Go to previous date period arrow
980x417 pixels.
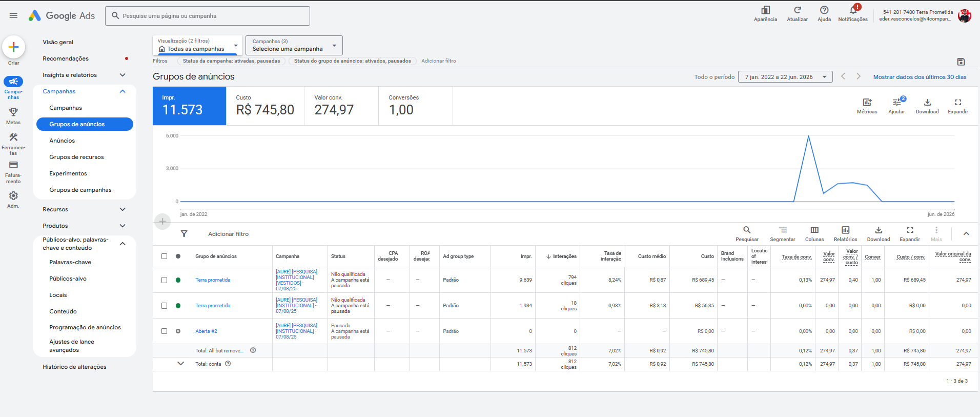click(x=843, y=76)
